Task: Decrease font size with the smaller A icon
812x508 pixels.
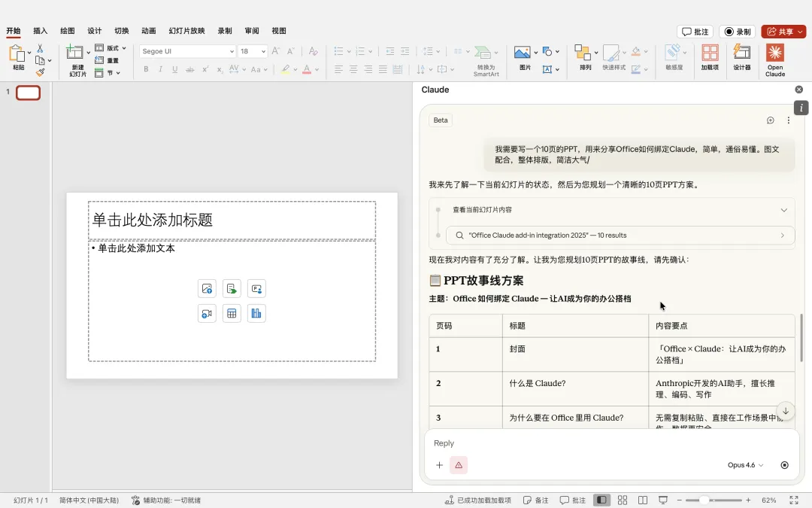Action: [x=290, y=51]
